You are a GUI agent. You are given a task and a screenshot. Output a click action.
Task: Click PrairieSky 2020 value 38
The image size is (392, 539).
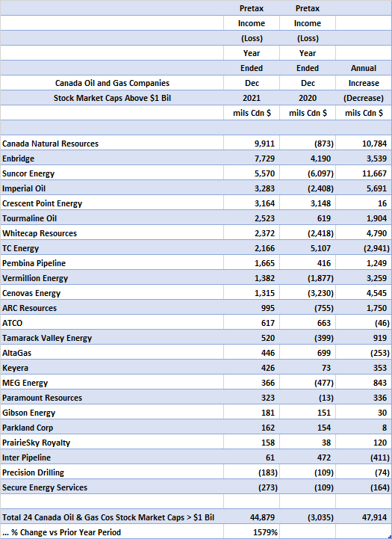click(x=326, y=443)
